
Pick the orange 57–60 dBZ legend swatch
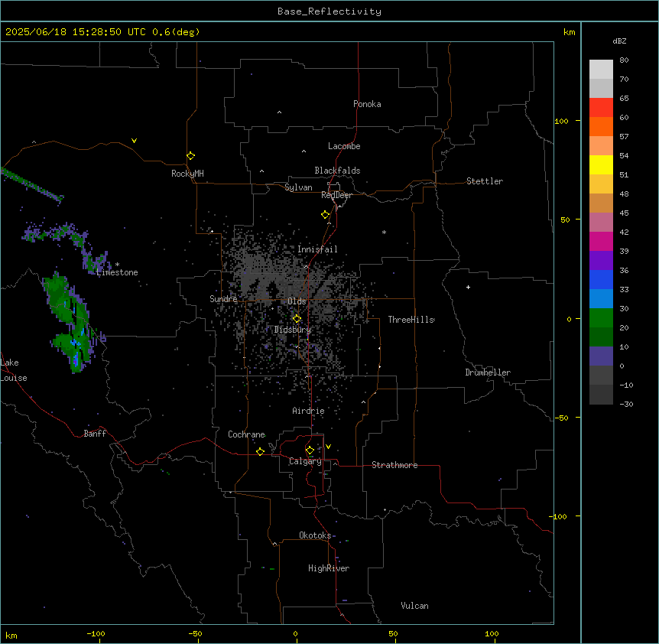601,126
